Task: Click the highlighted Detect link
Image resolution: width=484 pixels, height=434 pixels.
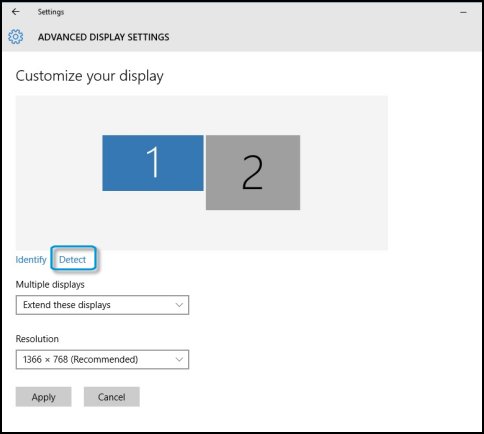Action: [72, 260]
